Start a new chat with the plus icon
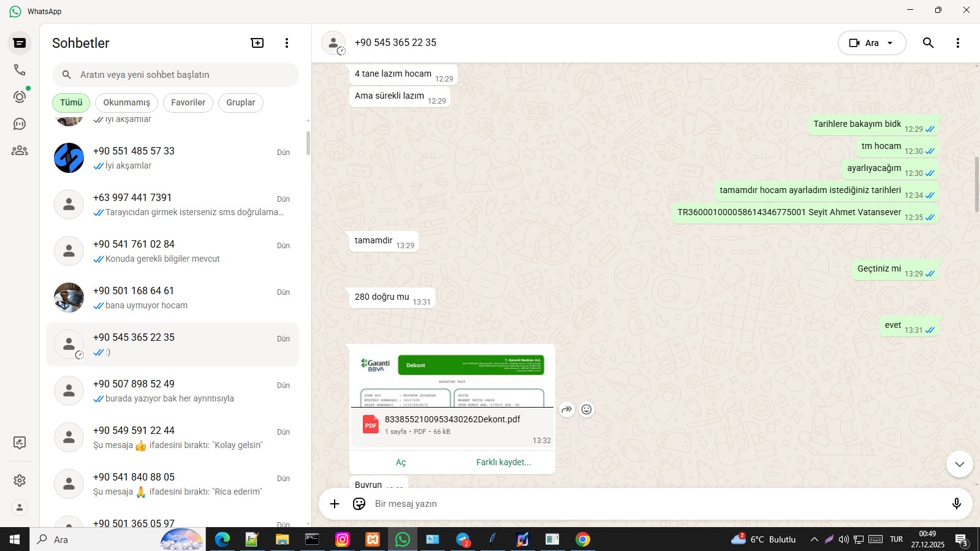This screenshot has height=551, width=980. pyautogui.click(x=257, y=43)
